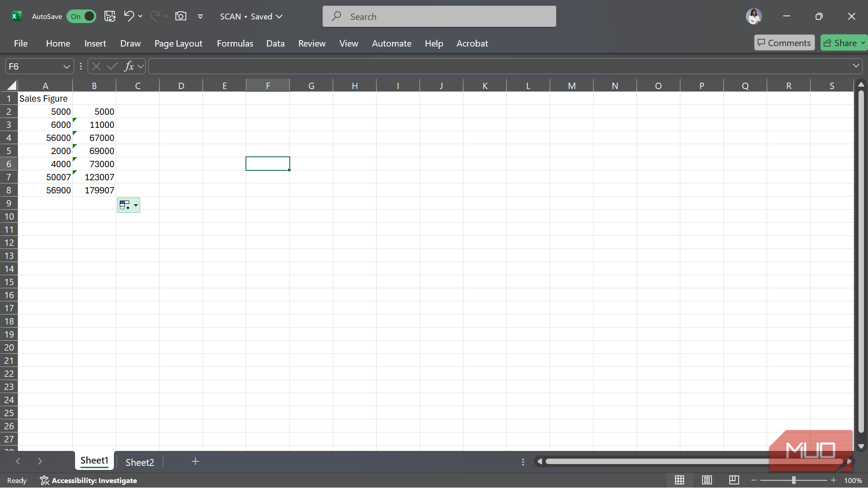Click the Undo arrow icon
The image size is (868, 488).
click(128, 16)
